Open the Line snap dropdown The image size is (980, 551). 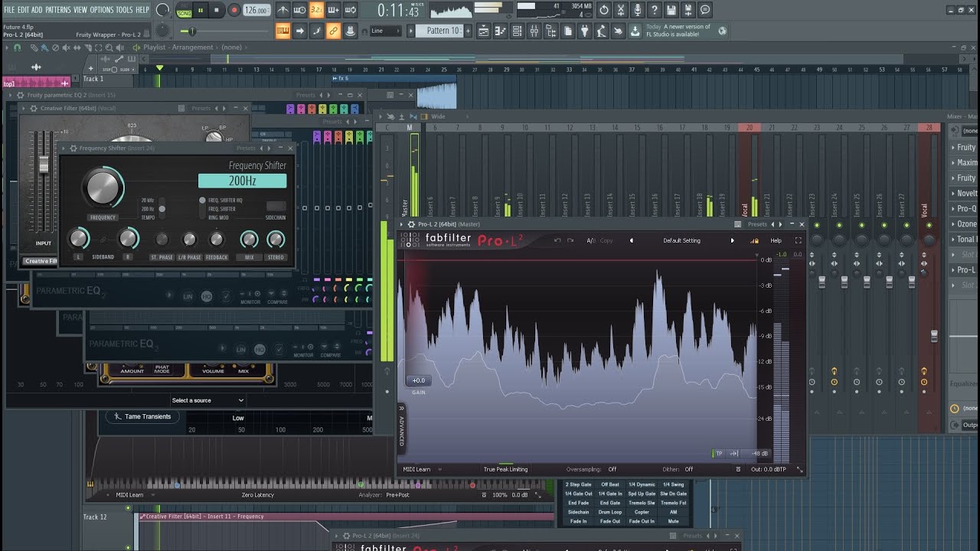(x=385, y=31)
